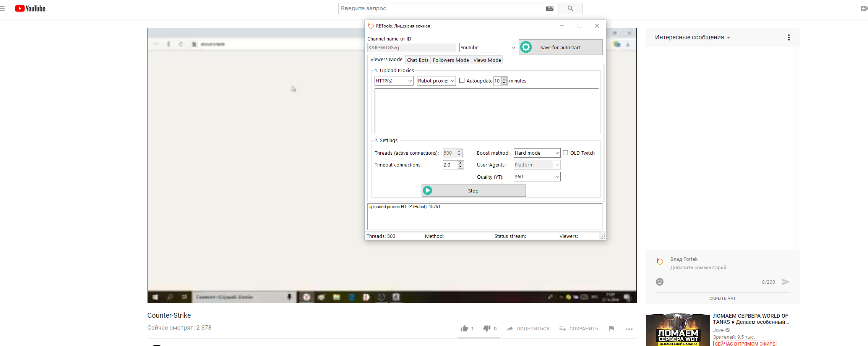868x346 pixels.
Task: Increase the Timeout connections value
Action: point(461,163)
